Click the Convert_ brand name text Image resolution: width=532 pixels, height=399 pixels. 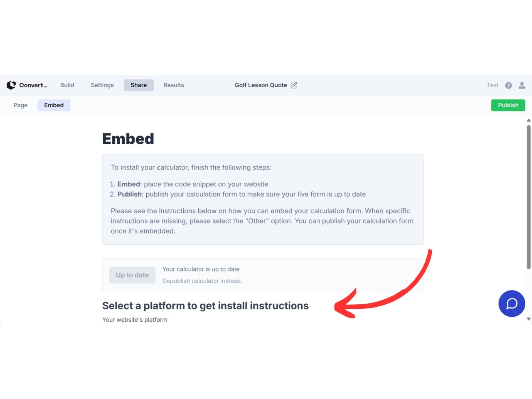click(x=33, y=85)
